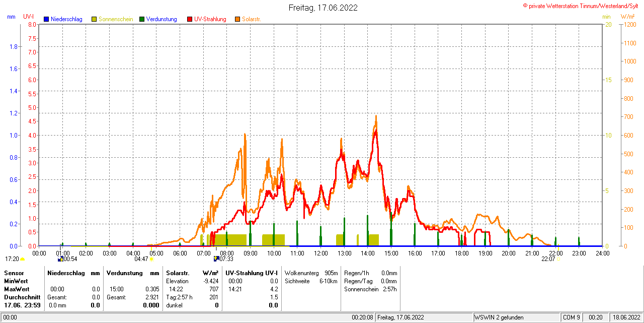
Task: Click the moonset icon at 17:20
Action: click(22, 259)
